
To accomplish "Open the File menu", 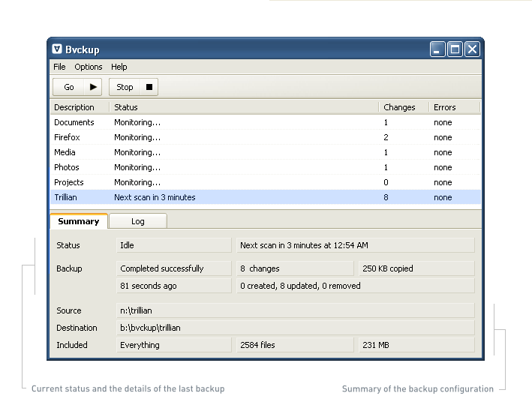I will (59, 67).
